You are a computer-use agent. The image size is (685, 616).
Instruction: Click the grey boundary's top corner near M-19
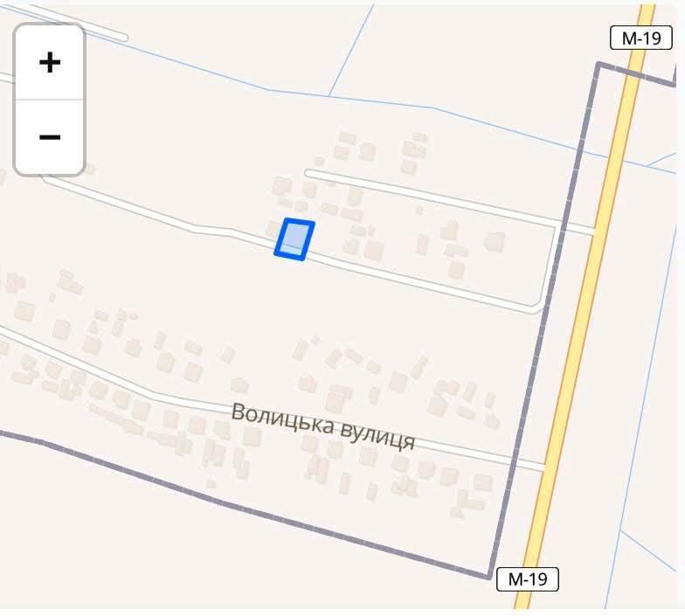point(598,65)
